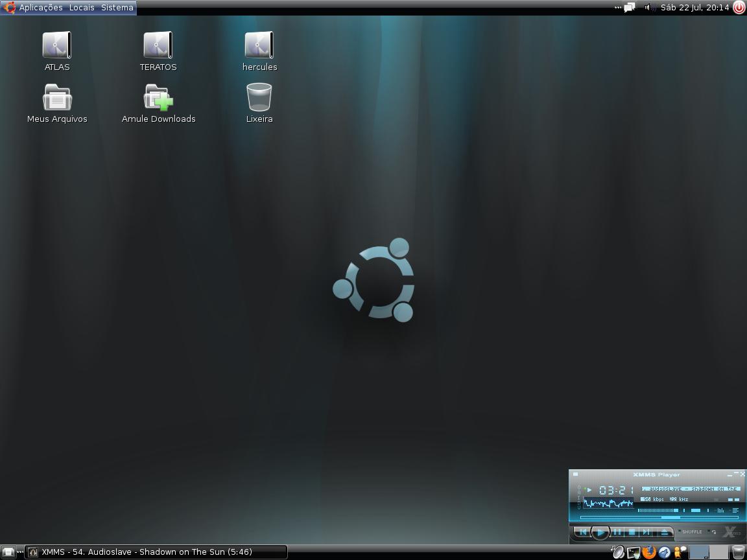
Task: Click the XMMS play button
Action: click(600, 532)
